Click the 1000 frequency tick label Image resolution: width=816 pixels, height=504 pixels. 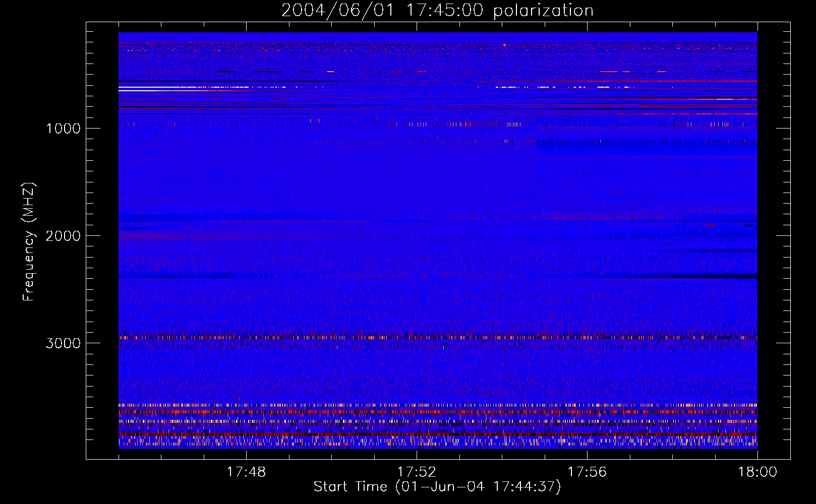pos(64,129)
